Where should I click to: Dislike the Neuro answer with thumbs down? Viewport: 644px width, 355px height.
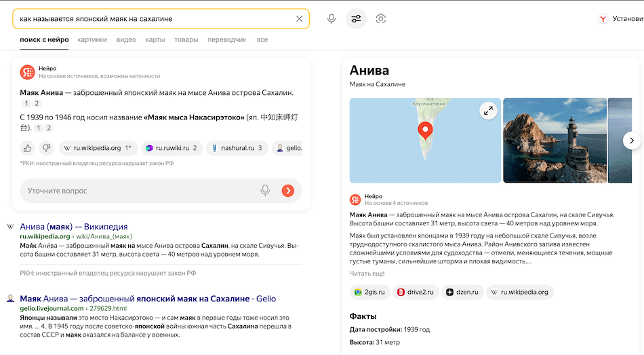pyautogui.click(x=46, y=147)
